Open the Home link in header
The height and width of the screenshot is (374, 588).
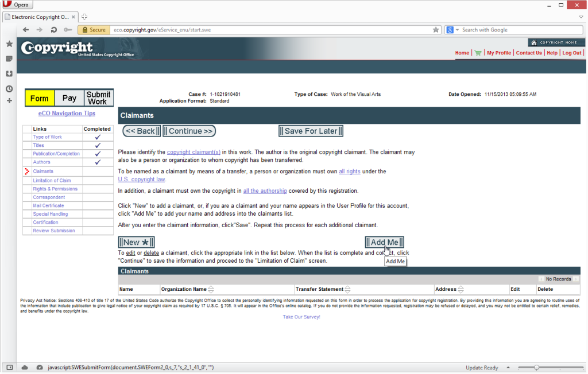(x=462, y=53)
